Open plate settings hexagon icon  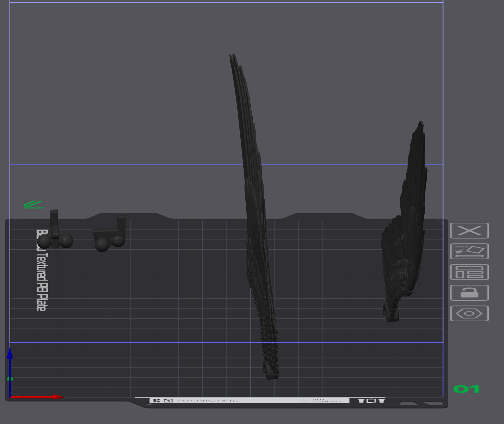[469, 313]
